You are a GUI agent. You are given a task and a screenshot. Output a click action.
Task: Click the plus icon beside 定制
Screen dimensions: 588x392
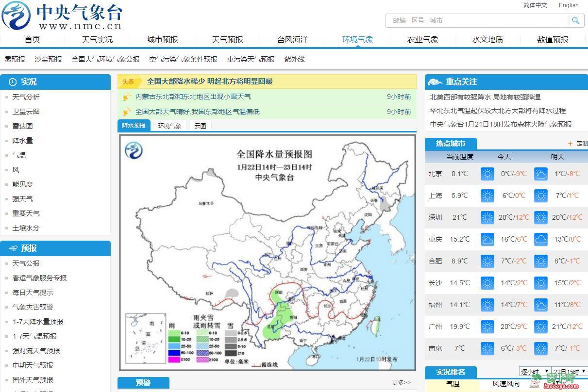(569, 144)
